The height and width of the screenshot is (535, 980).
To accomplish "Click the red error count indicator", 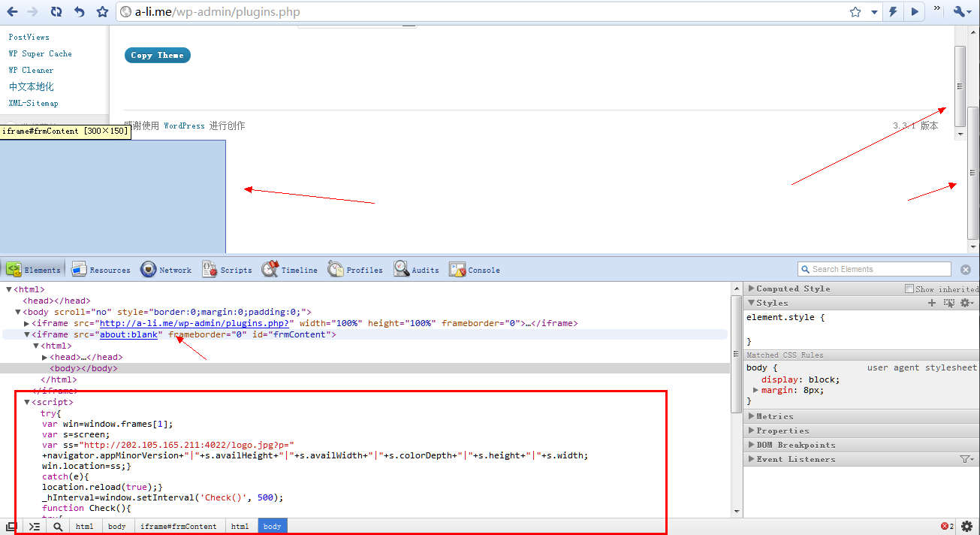I will (947, 527).
